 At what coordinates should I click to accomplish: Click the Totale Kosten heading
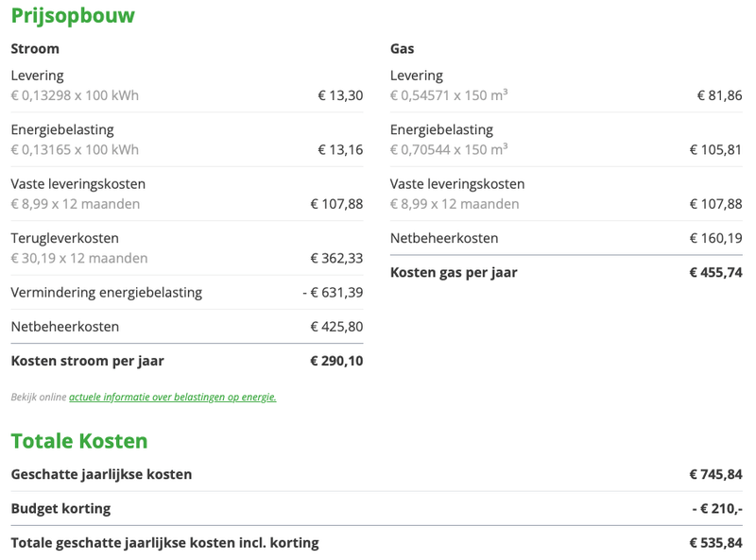point(79,441)
